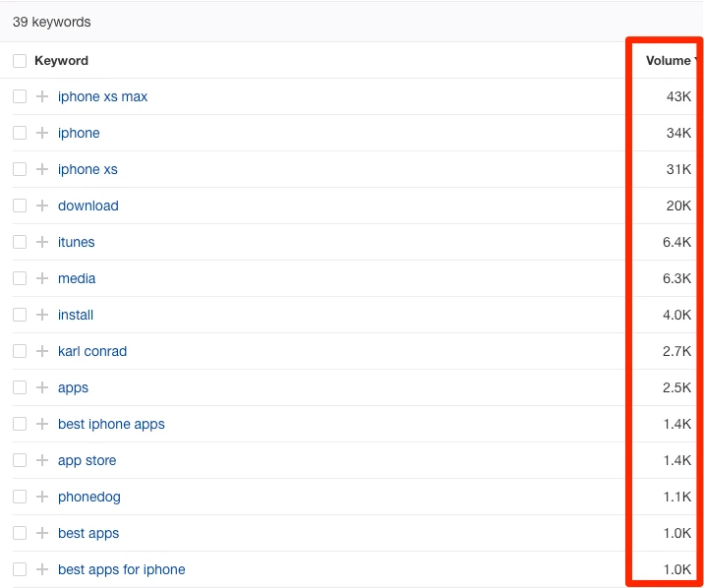Image resolution: width=704 pixels, height=588 pixels.
Task: Click the 1.1K volume value
Action: click(x=677, y=497)
